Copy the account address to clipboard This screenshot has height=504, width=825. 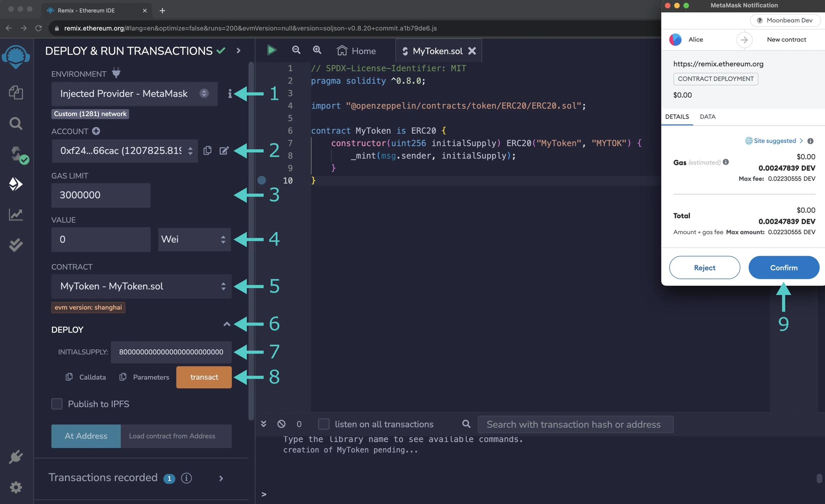tap(207, 151)
